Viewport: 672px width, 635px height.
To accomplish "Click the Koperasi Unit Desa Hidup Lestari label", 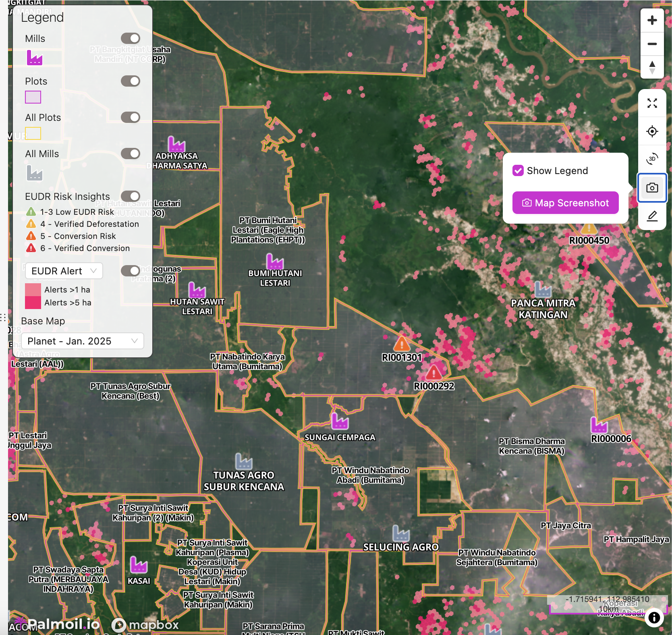I will point(212,571).
